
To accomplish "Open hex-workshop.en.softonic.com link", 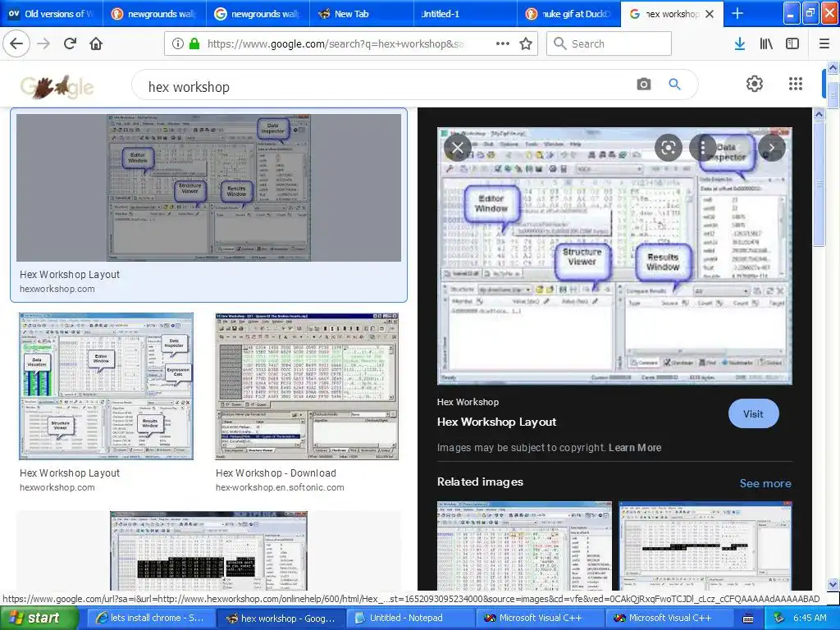I will (x=280, y=487).
